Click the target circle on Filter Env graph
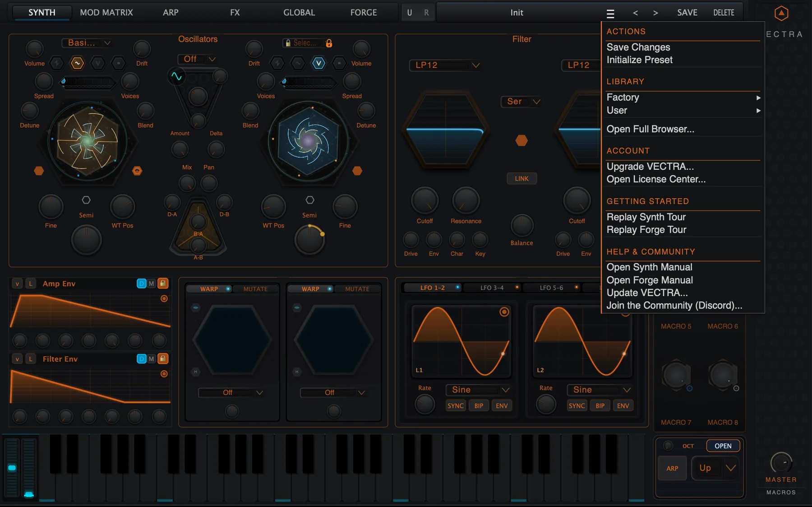 click(x=164, y=374)
